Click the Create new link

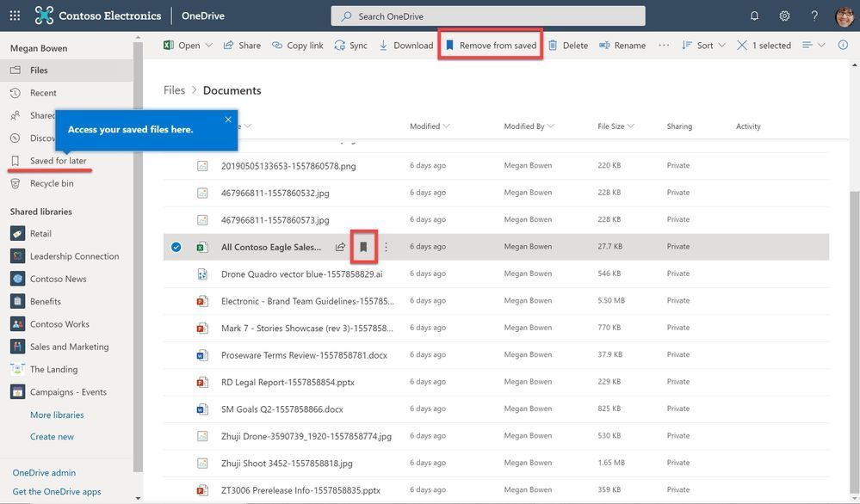pyautogui.click(x=53, y=437)
